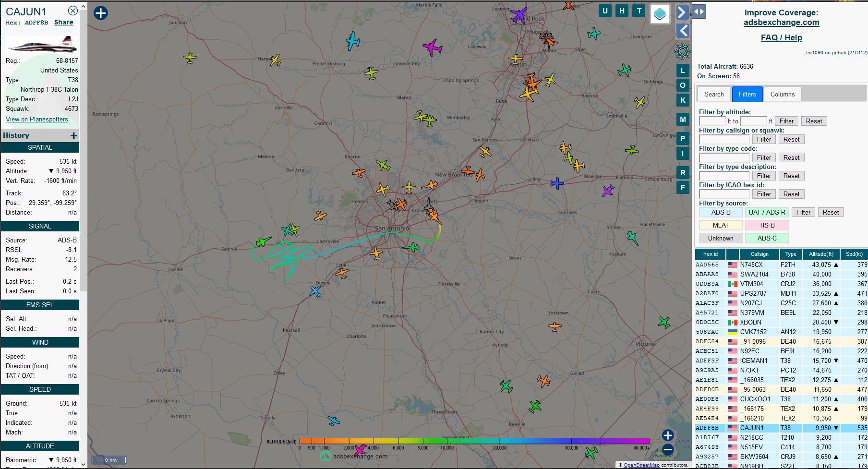This screenshot has width=868, height=469.
Task: Open tar1090 on github link
Action: pos(836,53)
